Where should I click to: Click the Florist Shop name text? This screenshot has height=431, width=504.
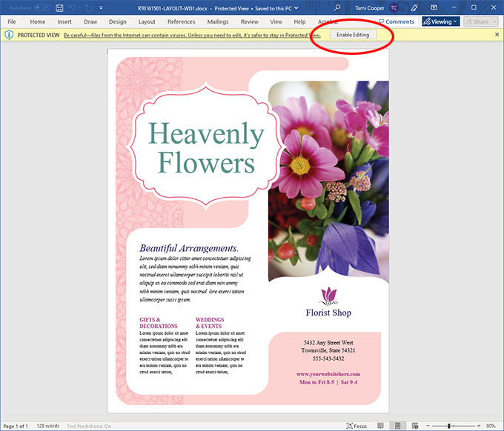click(x=328, y=313)
